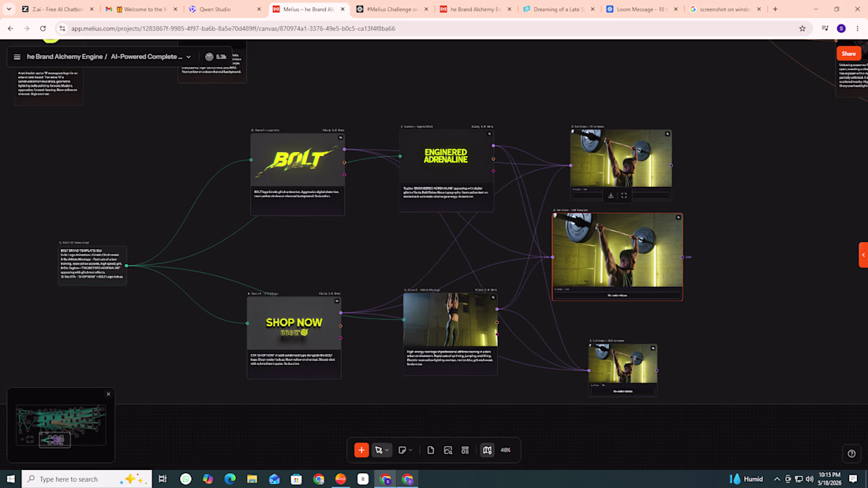Go back to the previous page
This screenshot has height=488, width=868.
(x=10, y=28)
